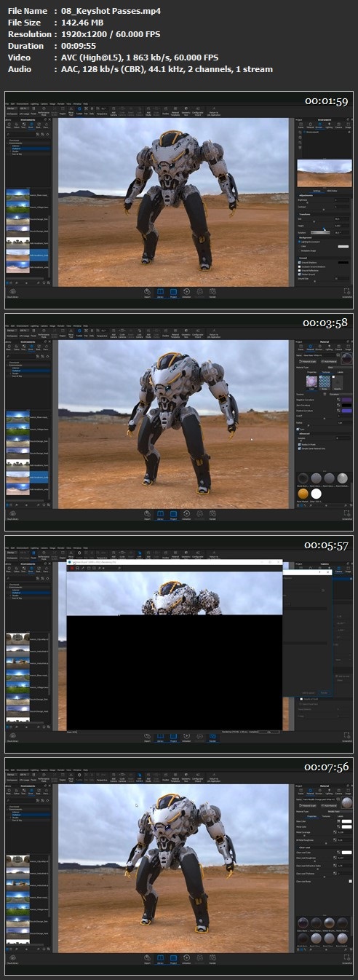
Task: Collapse the Clear coat section in 07:56 frame
Action: 304,847
